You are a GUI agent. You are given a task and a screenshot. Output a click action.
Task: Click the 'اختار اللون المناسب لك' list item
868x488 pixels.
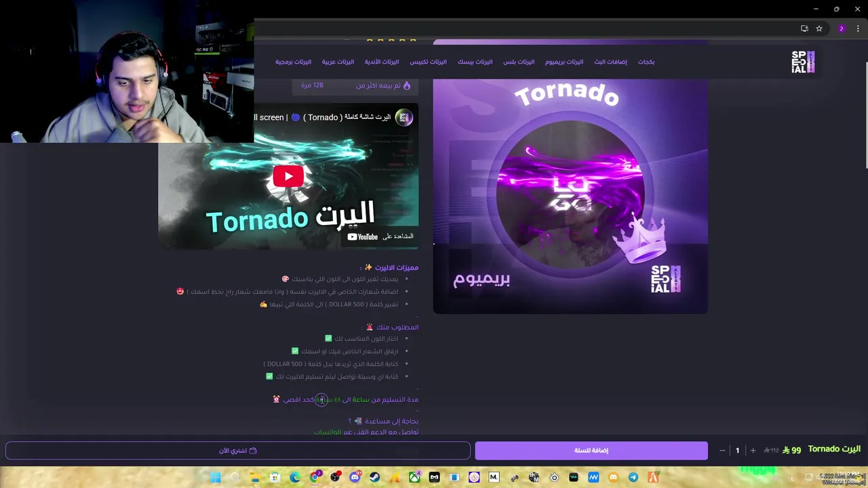[361, 338]
